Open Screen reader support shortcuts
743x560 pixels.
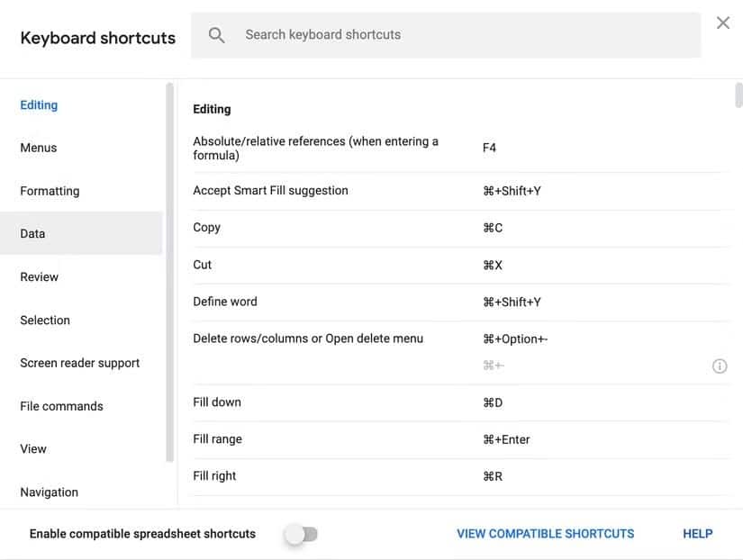(x=79, y=362)
